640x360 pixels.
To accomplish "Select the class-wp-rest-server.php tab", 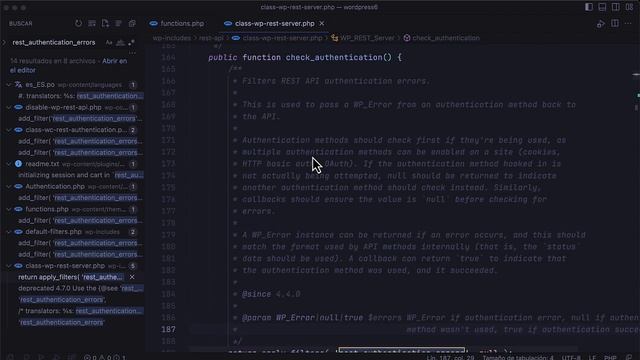I will [x=274, y=24].
